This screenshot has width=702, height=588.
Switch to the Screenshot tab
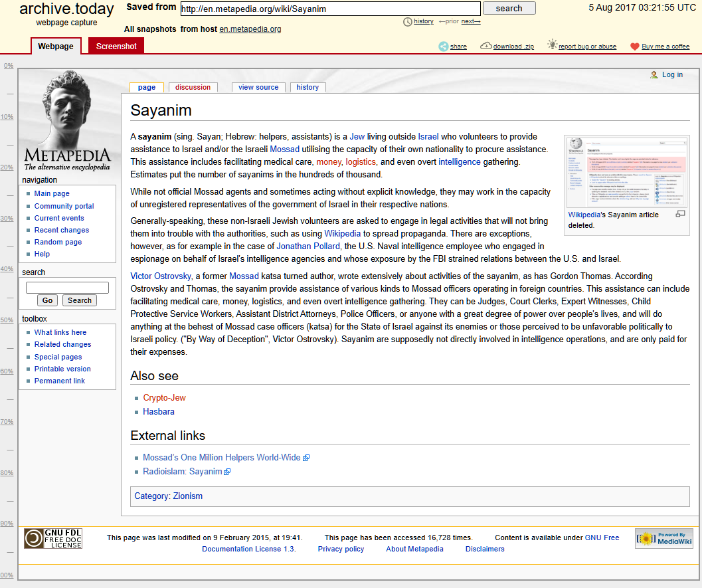click(116, 46)
